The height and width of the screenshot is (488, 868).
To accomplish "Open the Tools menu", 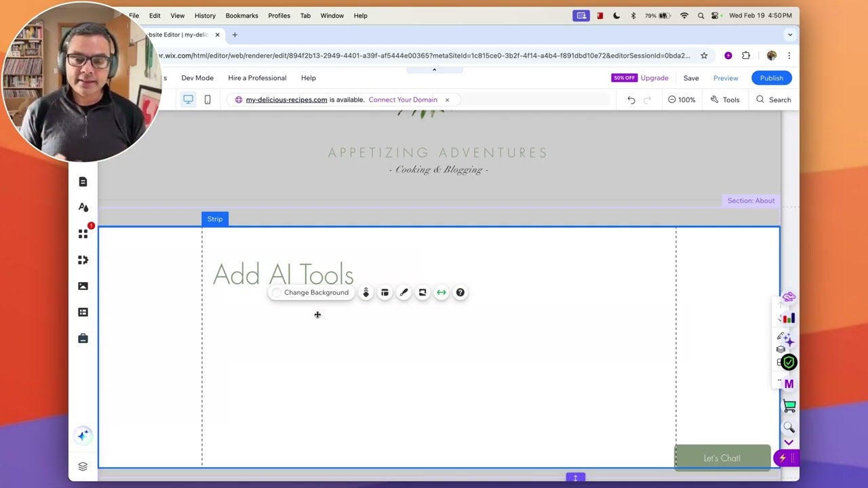I will point(725,100).
